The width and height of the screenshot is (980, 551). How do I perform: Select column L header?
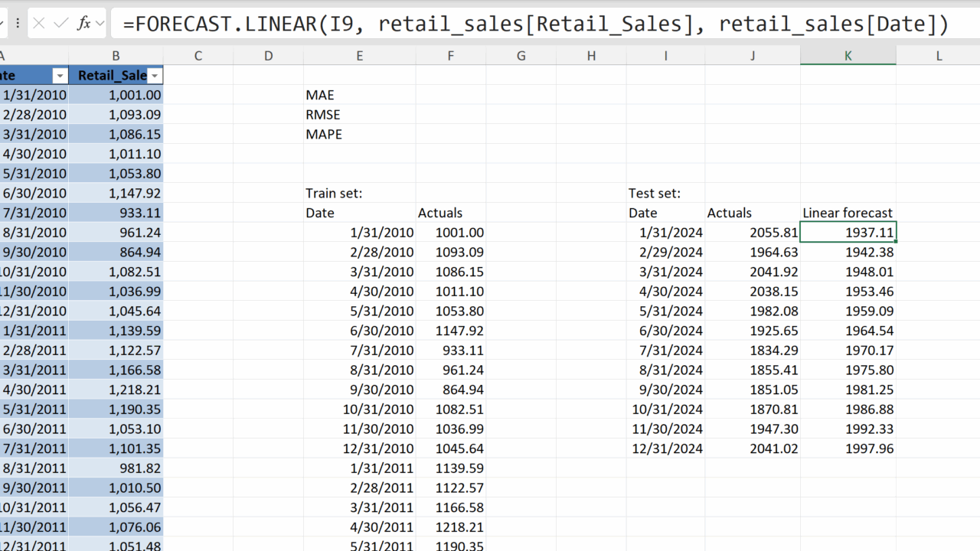tap(939, 55)
